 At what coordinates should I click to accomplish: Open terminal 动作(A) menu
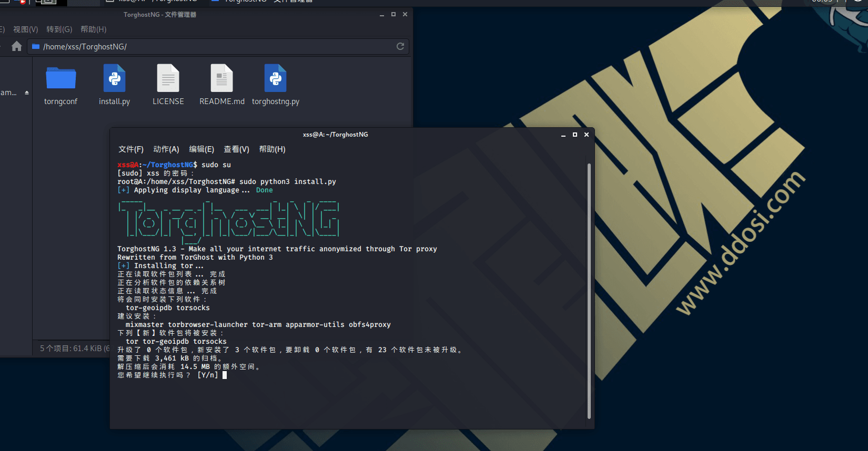pos(166,149)
